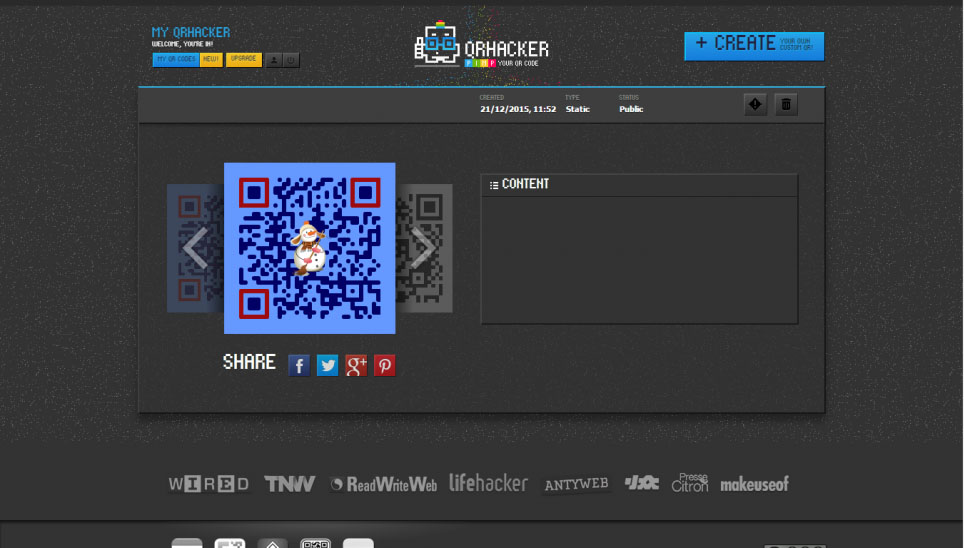The height and width of the screenshot is (548, 964).
Task: Click the Content panel header
Action: (x=639, y=185)
